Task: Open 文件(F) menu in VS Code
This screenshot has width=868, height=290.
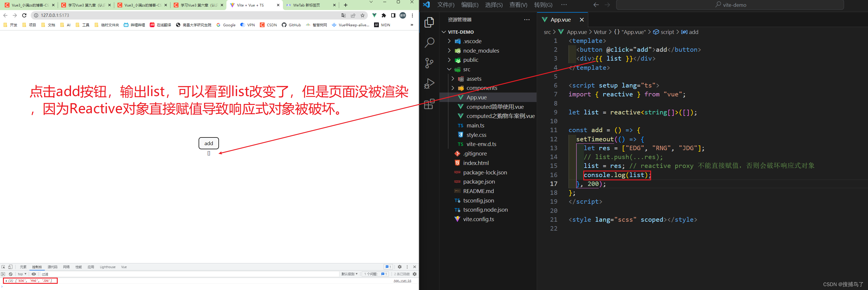Action: 446,5
